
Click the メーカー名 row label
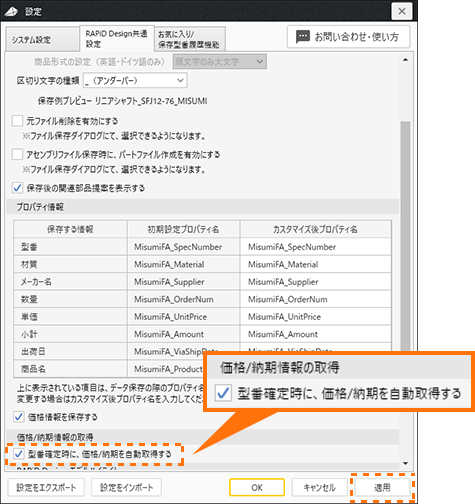pyautogui.click(x=36, y=282)
